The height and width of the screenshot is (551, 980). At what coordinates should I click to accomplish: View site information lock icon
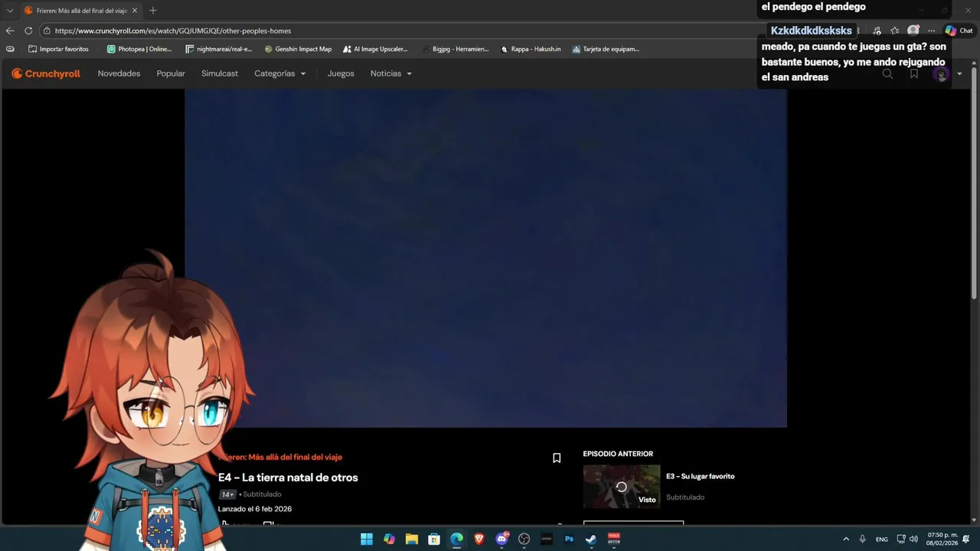pos(47,31)
